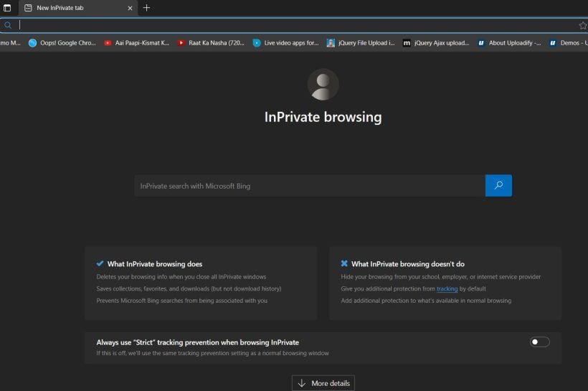
Task: Open the Oops! Google Chrome bookmark
Action: (62, 43)
